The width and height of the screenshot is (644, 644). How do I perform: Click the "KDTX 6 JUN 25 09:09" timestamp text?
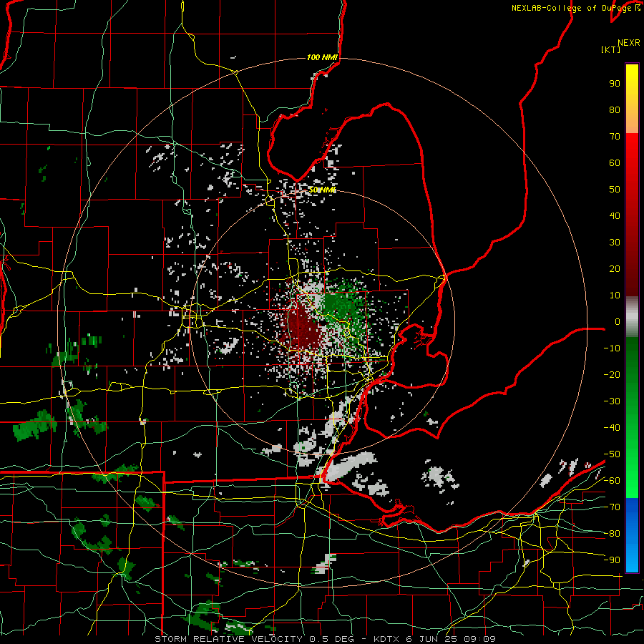[x=434, y=639]
